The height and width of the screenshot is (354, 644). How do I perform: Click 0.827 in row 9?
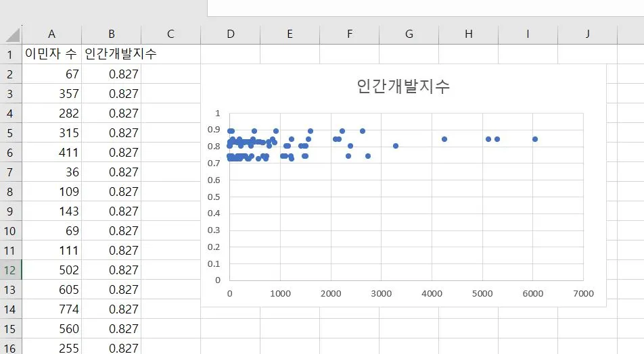[112, 211]
